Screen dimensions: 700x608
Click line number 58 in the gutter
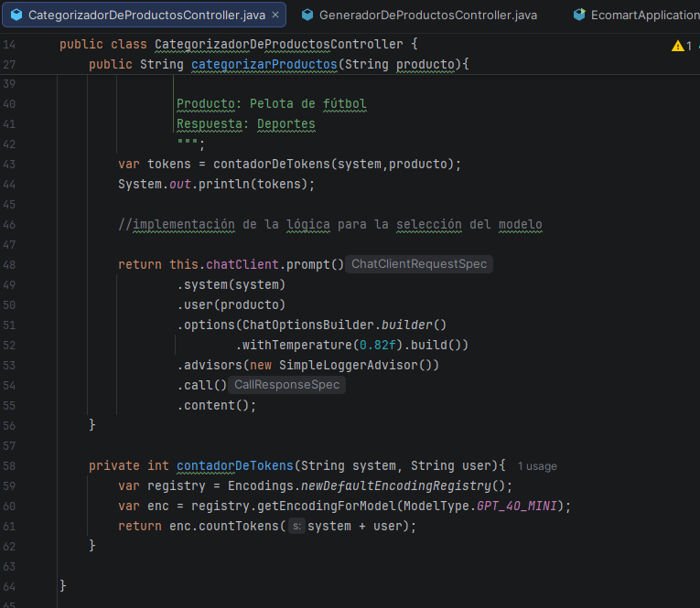click(x=10, y=465)
